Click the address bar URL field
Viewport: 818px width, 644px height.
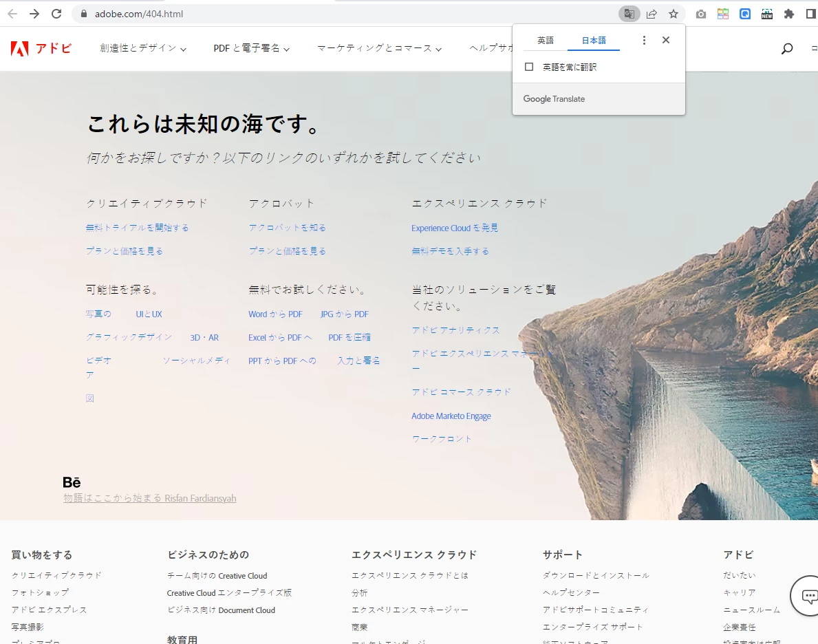pyautogui.click(x=344, y=14)
